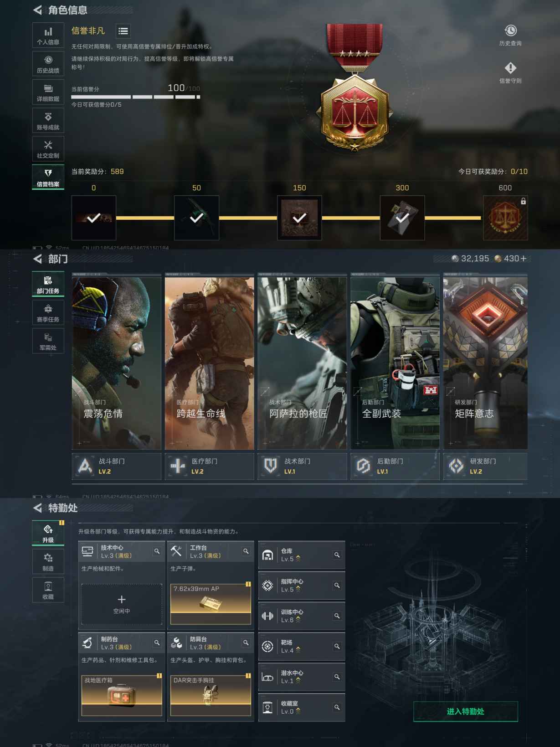This screenshot has width=560, height=747.
Task: Select the claimed 300-point reward checkbox
Action: pos(402,218)
